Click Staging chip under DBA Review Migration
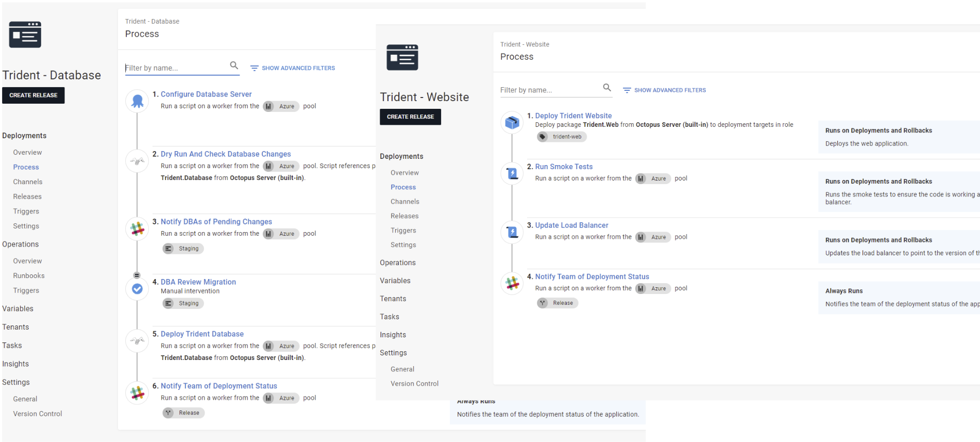 click(183, 303)
